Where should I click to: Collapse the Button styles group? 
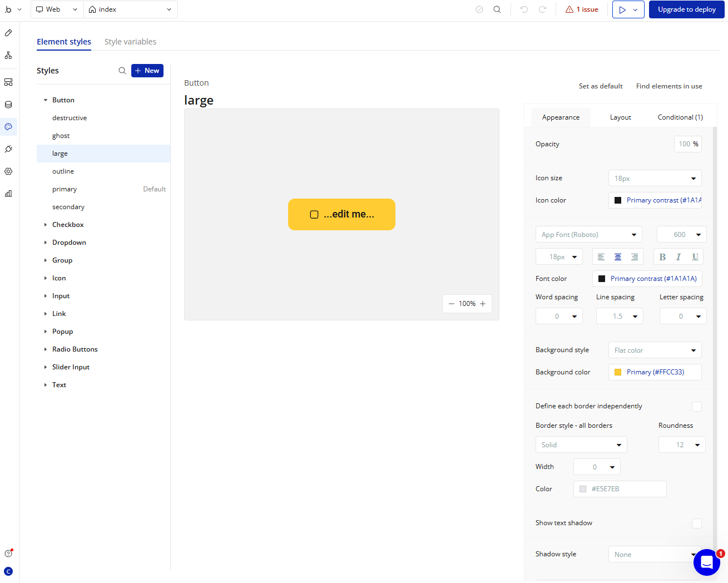[x=45, y=100]
